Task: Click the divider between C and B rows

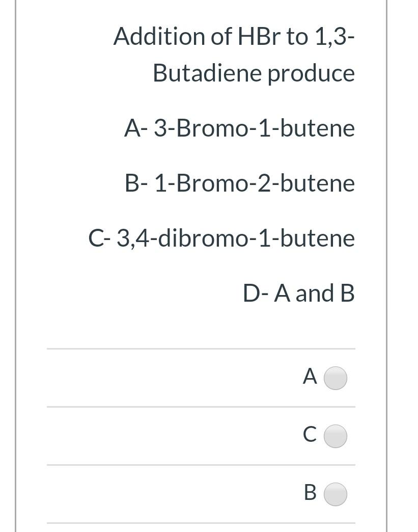Action: tap(201, 465)
